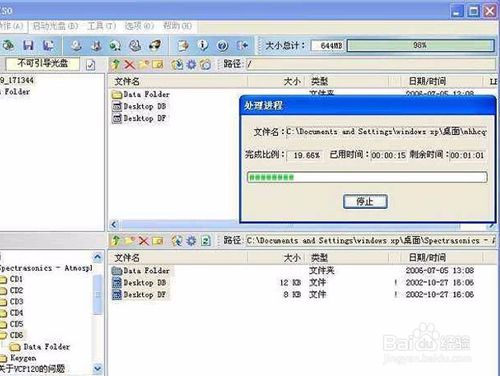Screen dimensions: 500x376
Task: Click 文件名 path field in progress dialog
Action: point(387,132)
